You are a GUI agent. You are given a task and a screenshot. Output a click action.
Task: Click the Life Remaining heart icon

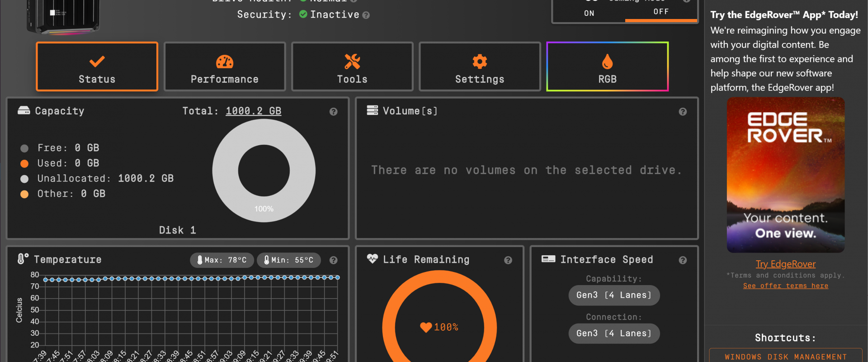(x=373, y=259)
